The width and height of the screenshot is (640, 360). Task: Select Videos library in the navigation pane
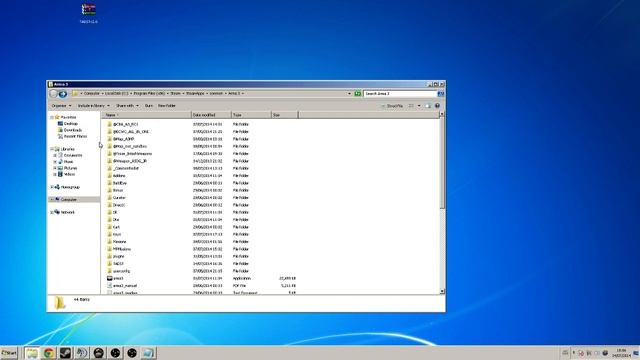click(69, 174)
